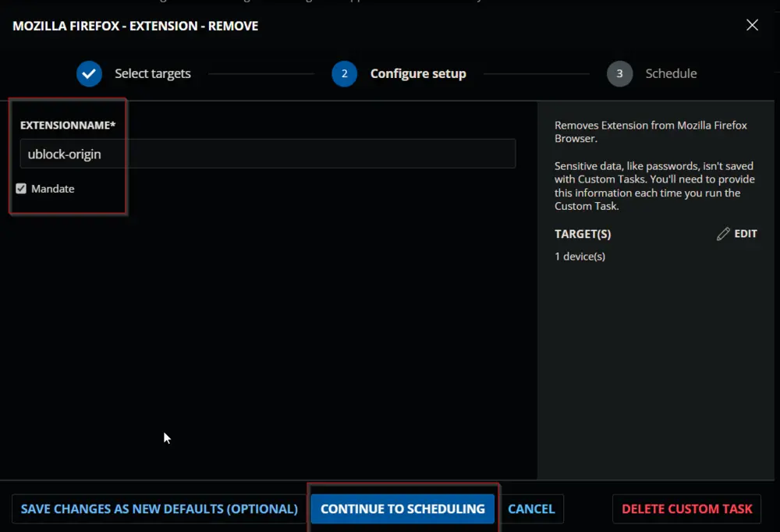The height and width of the screenshot is (532, 780).
Task: Cancel the custom task setup
Action: [x=531, y=509]
